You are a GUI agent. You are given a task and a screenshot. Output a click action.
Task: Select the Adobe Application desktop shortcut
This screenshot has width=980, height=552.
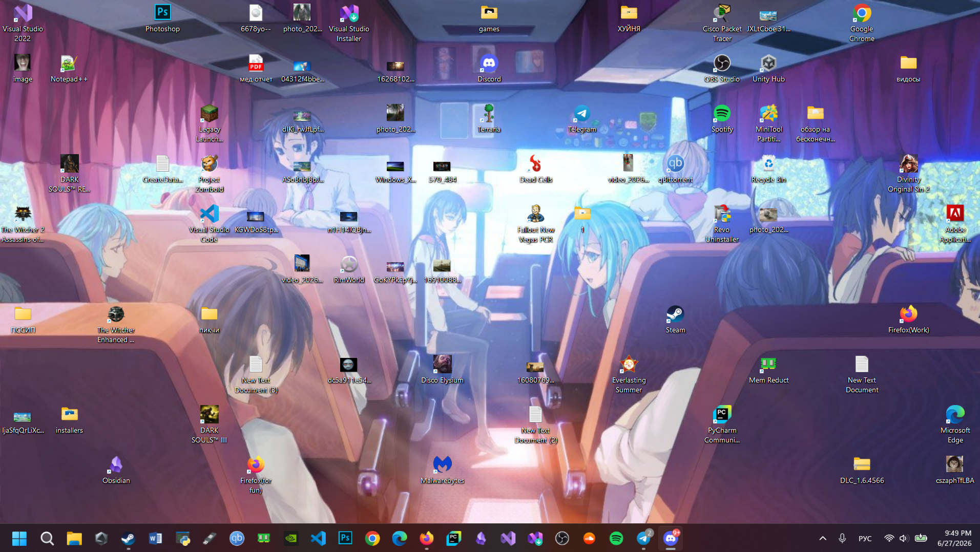pyautogui.click(x=955, y=224)
